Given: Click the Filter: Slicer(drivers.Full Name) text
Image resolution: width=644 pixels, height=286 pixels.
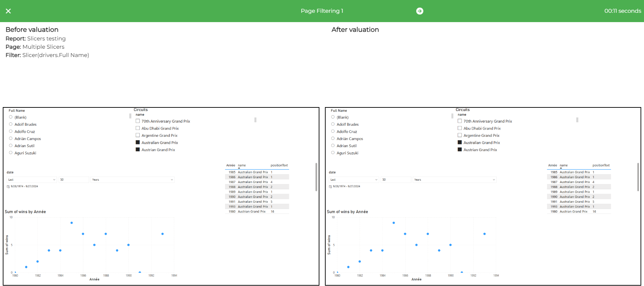Looking at the screenshot, I should pos(47,55).
